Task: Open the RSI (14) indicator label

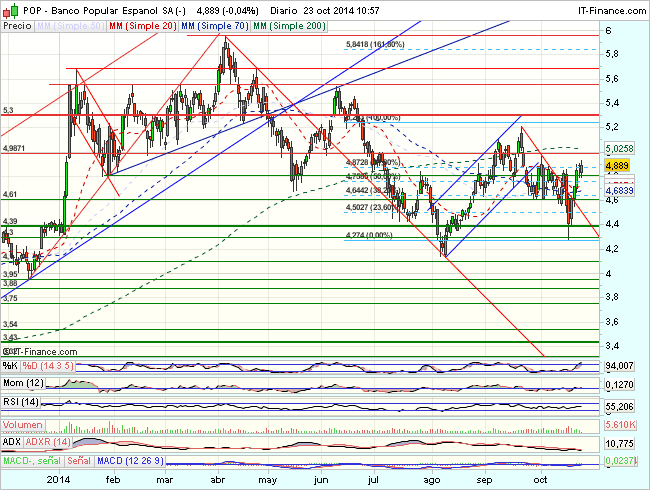Action: (x=21, y=402)
